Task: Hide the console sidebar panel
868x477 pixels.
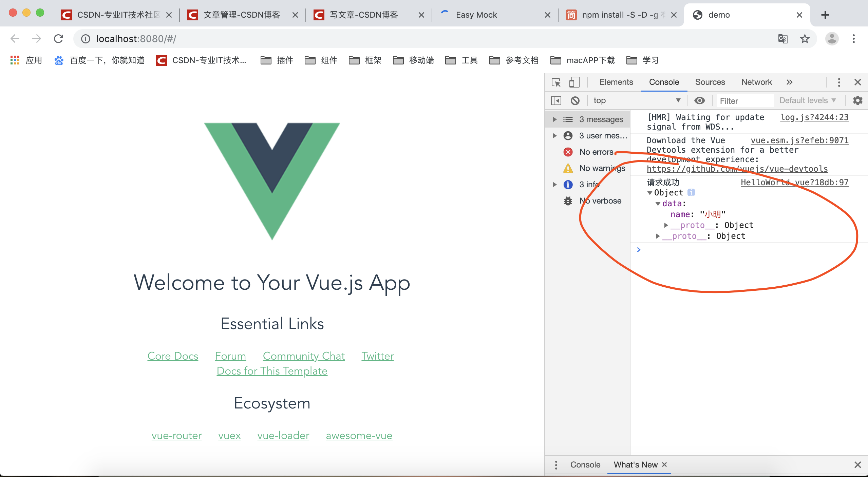Action: (556, 100)
